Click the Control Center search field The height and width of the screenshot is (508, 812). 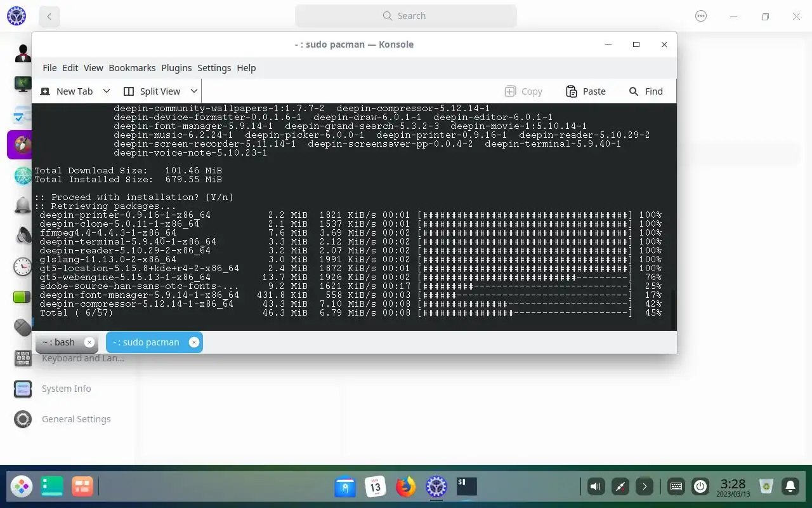(406, 16)
